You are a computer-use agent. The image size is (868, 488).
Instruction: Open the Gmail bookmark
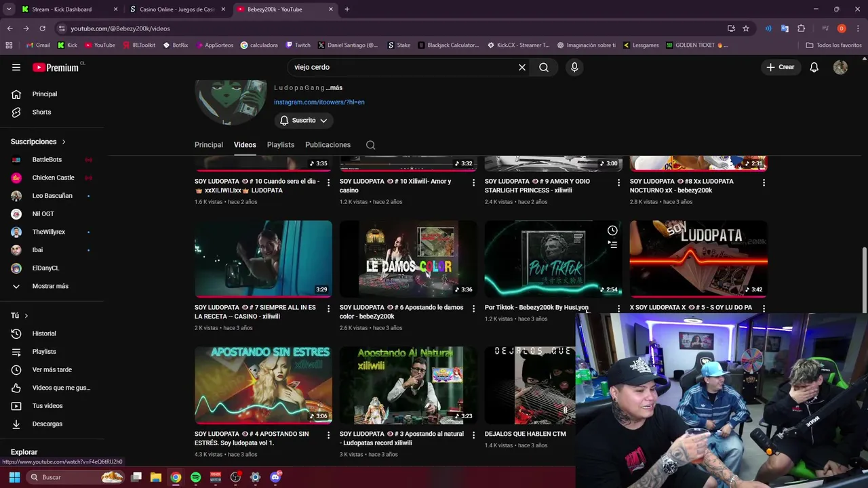(x=38, y=45)
